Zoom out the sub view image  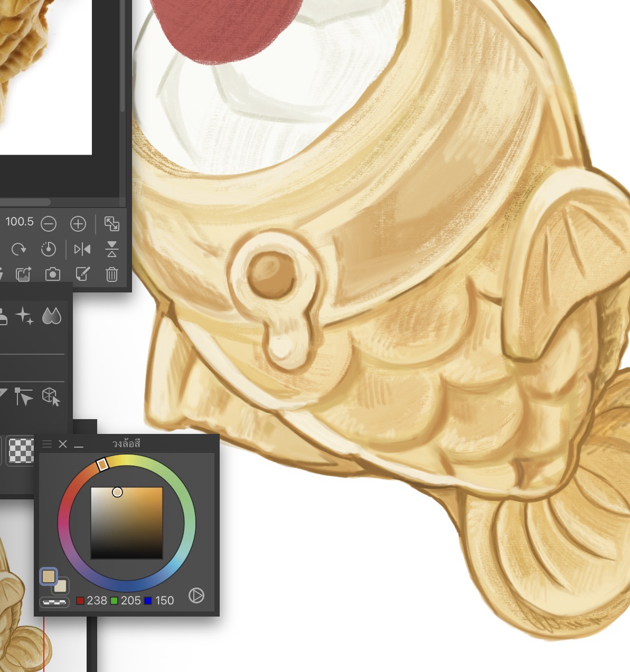click(x=49, y=224)
